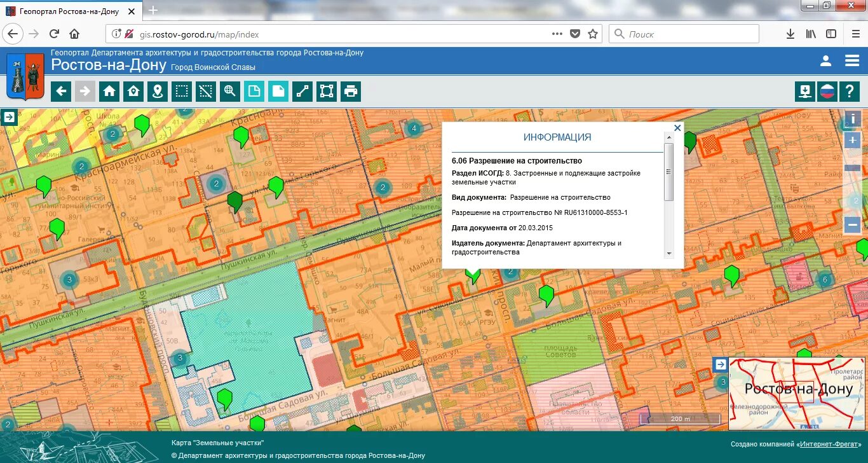
Task: Return to full map home view
Action: pyautogui.click(x=109, y=92)
